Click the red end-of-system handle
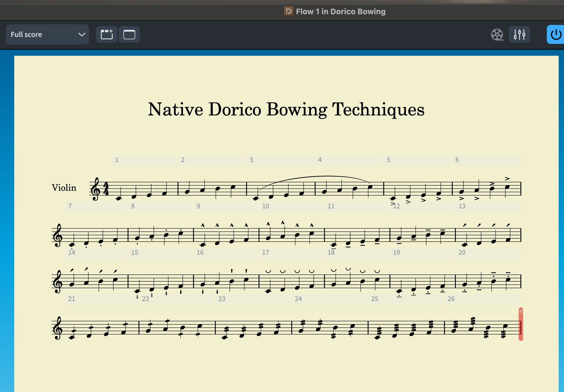 coord(521,324)
